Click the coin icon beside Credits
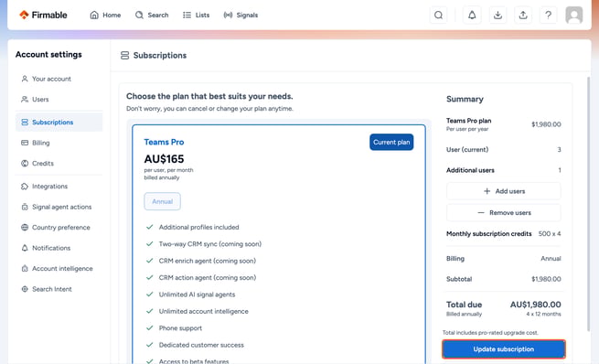 point(25,164)
